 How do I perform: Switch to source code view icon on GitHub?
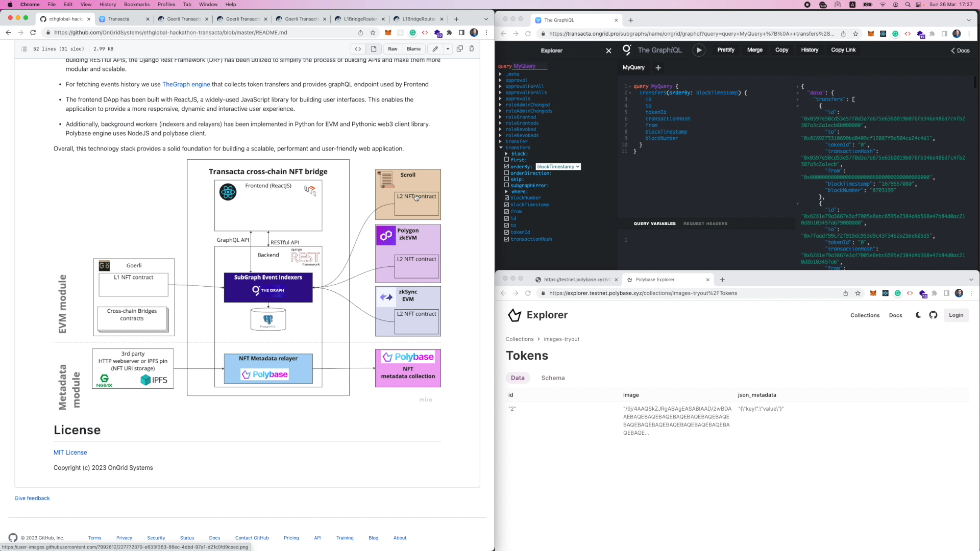[358, 49]
